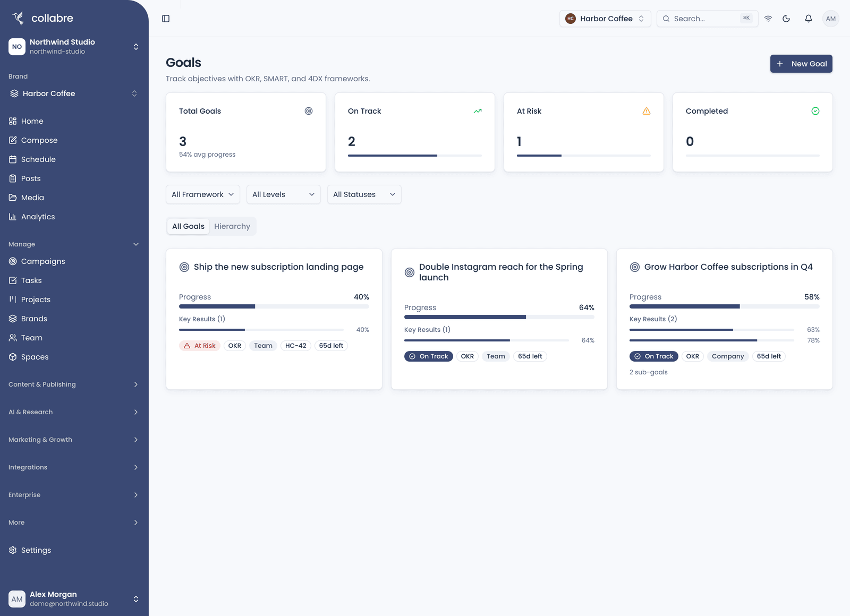Expand the More section
The height and width of the screenshot is (616, 850).
74,523
